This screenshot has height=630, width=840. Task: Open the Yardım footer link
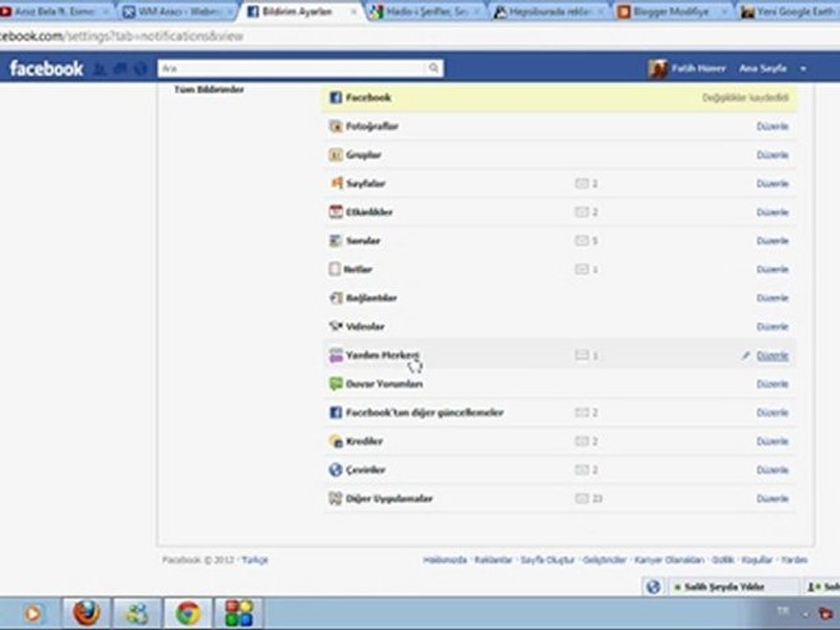pos(794,560)
